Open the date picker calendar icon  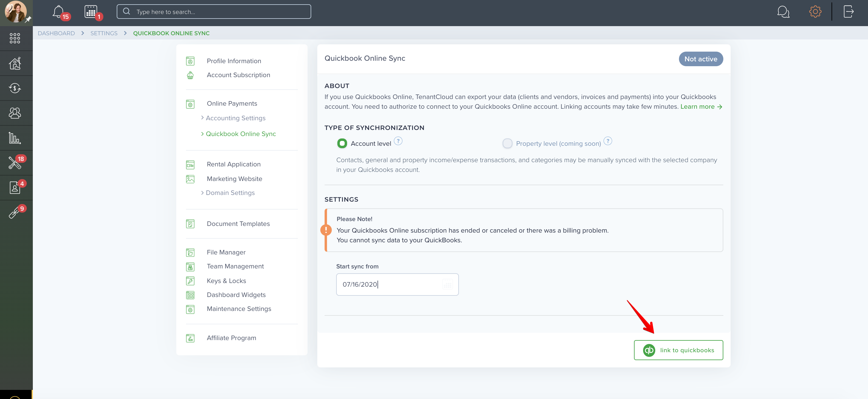447,285
